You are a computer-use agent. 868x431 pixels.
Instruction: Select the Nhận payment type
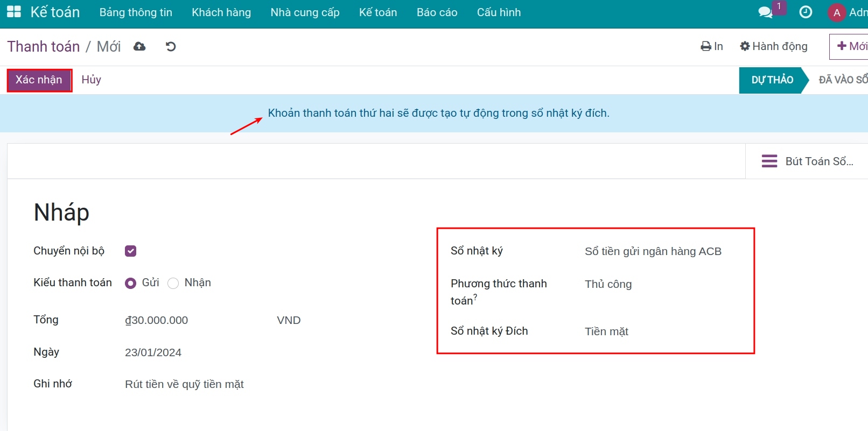pyautogui.click(x=173, y=283)
